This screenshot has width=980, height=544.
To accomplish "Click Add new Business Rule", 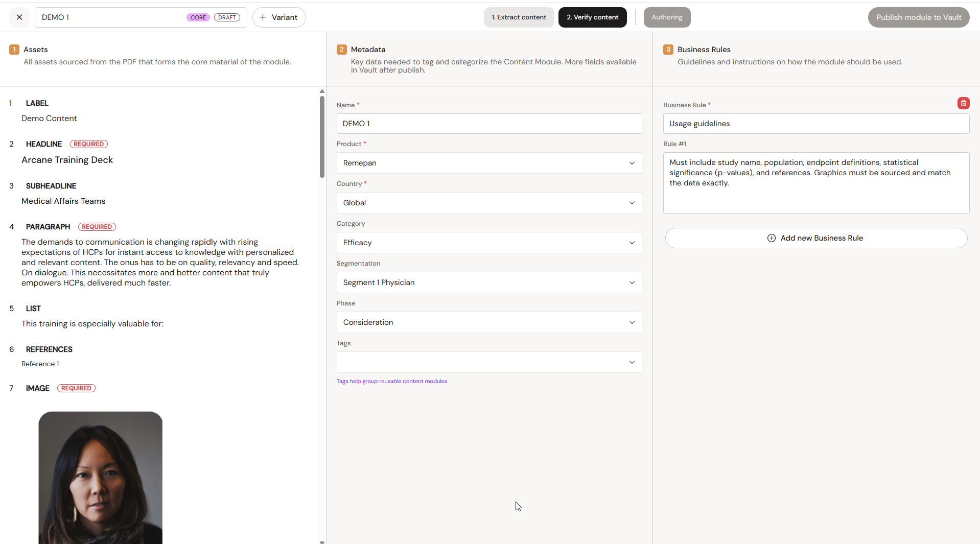I will pos(816,238).
